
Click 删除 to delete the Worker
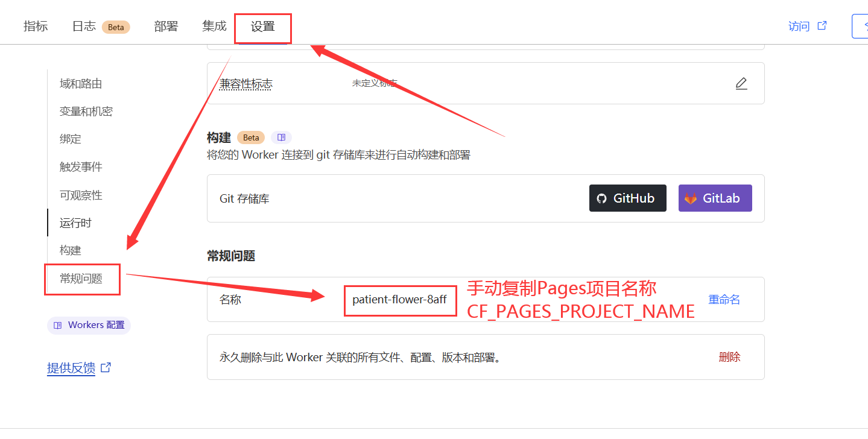(729, 356)
